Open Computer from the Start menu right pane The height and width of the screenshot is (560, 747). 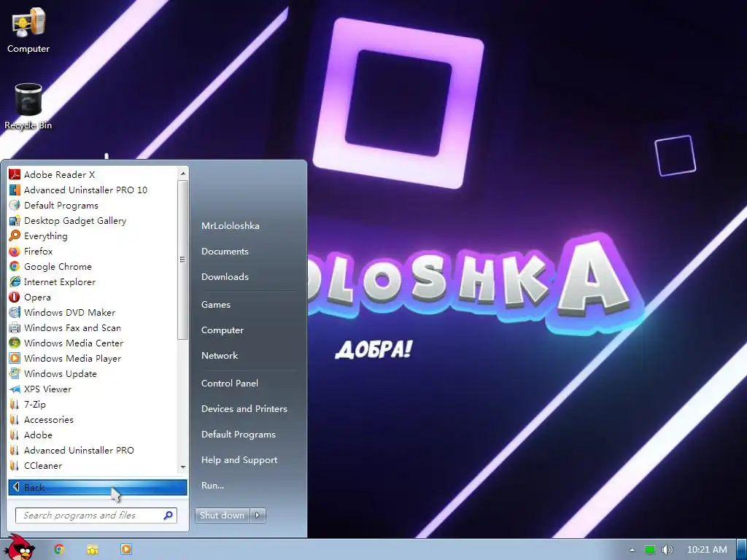222,330
